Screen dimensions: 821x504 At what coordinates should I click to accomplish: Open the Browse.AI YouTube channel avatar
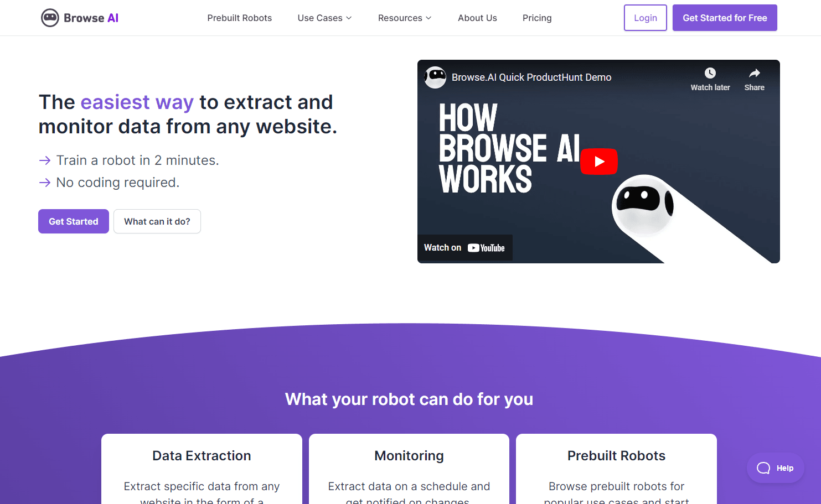coord(435,77)
